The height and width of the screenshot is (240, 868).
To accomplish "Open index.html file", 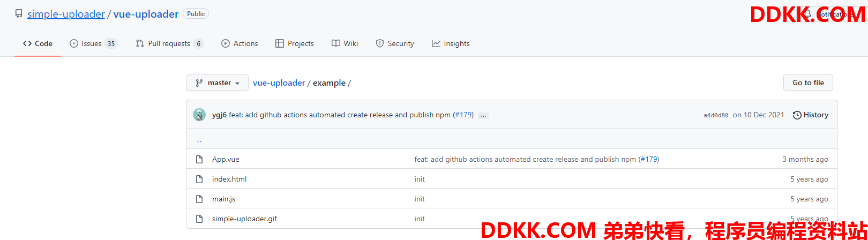I will [229, 179].
